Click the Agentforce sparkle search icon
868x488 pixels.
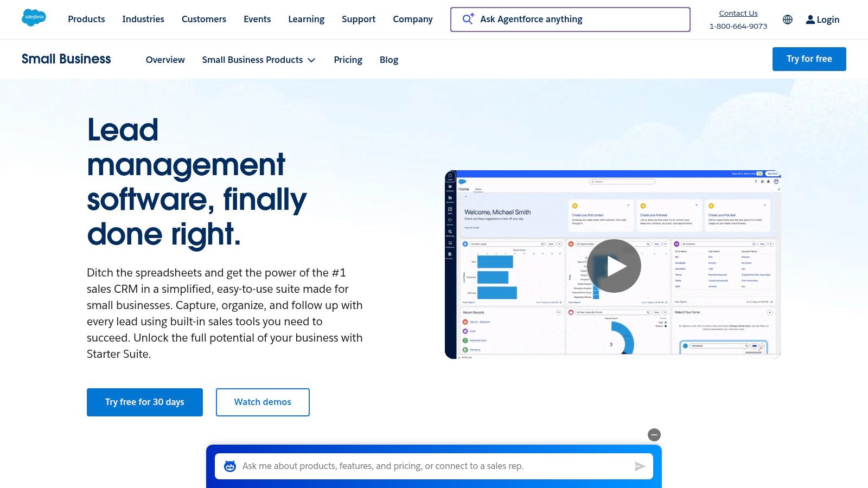point(468,19)
